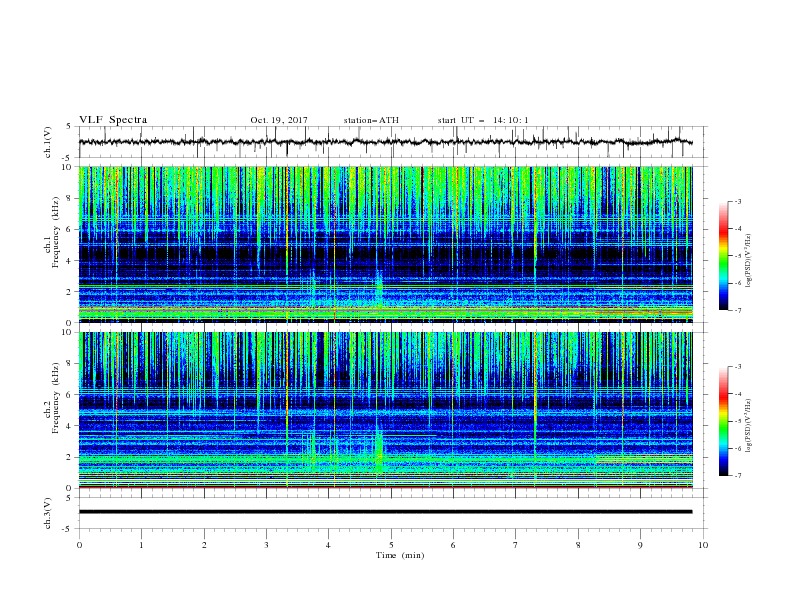Click the 'start UT = 14:10:1' text
Image resolution: width=792 pixels, height=612 pixels.
[483, 120]
